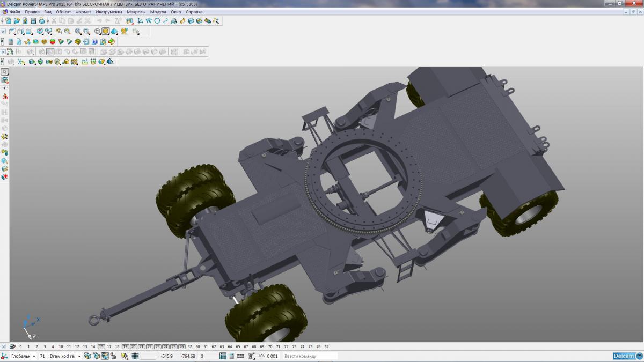Toggle the shaded view yellow sphere button

[x=105, y=31]
